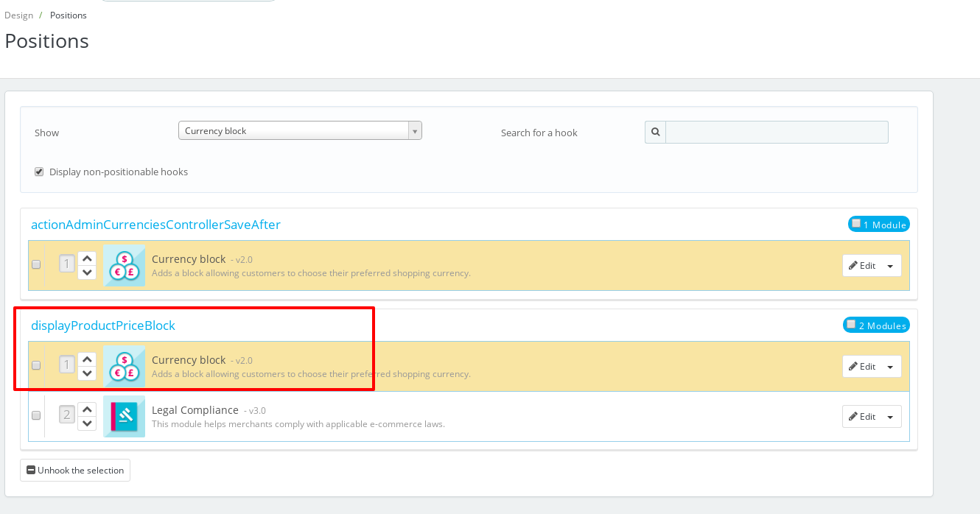The image size is (980, 514).
Task: Open actionAdminCurrenciesControllerSaveAfter hook link
Action: pyautogui.click(x=155, y=225)
